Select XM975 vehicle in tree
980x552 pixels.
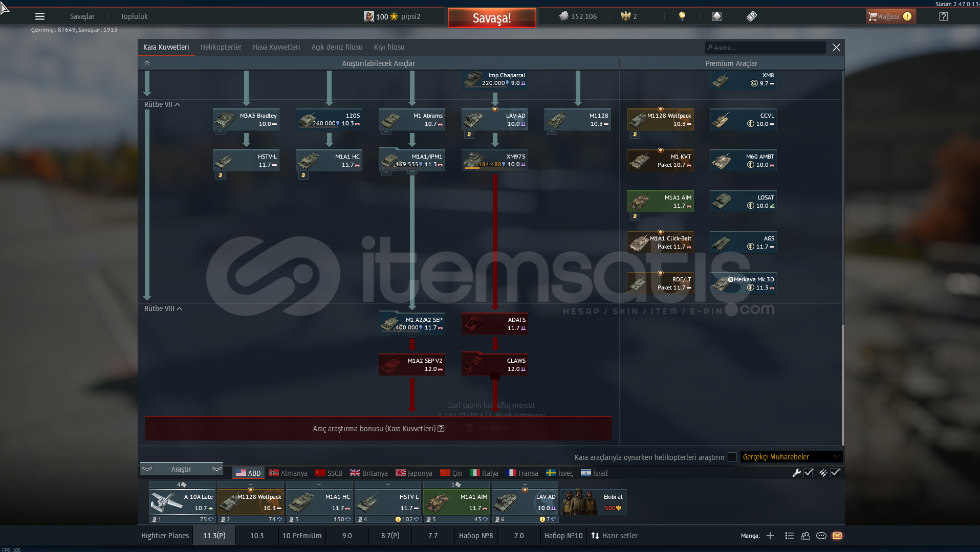point(495,161)
